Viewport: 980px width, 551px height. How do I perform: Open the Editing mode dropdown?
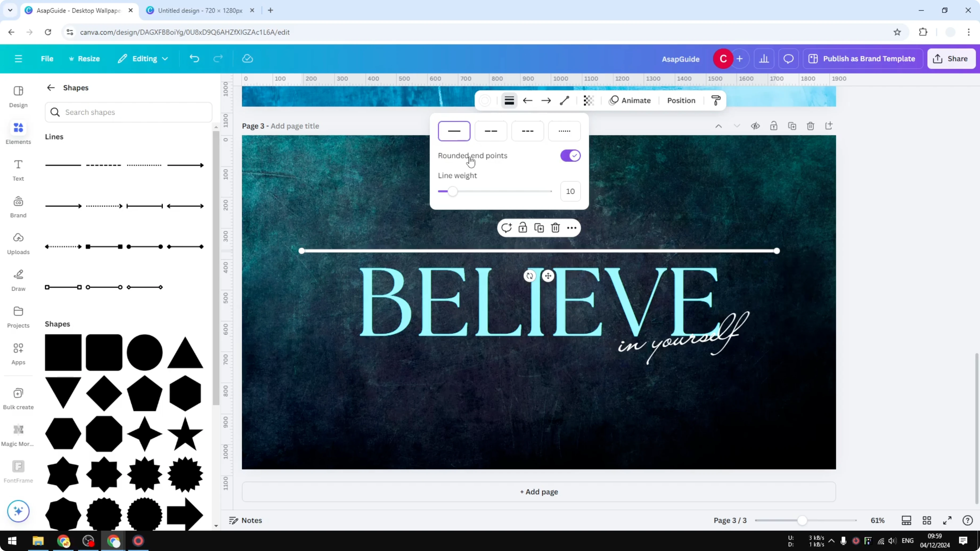click(x=143, y=59)
